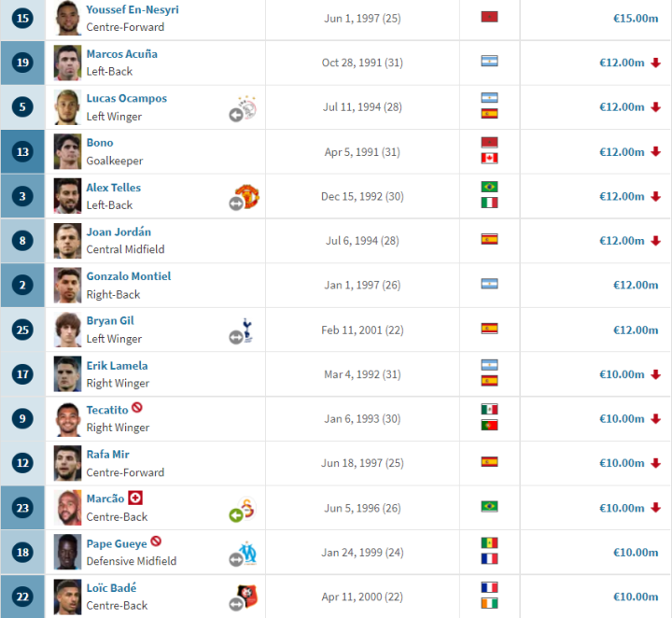
Task: Click the Canada flag in Bono's row
Action: pyautogui.click(x=489, y=158)
